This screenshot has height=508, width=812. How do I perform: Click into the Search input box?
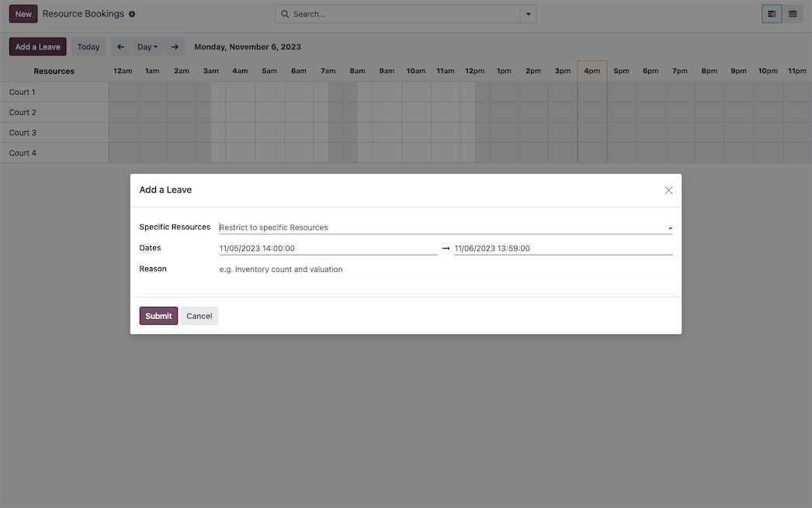click(404, 14)
